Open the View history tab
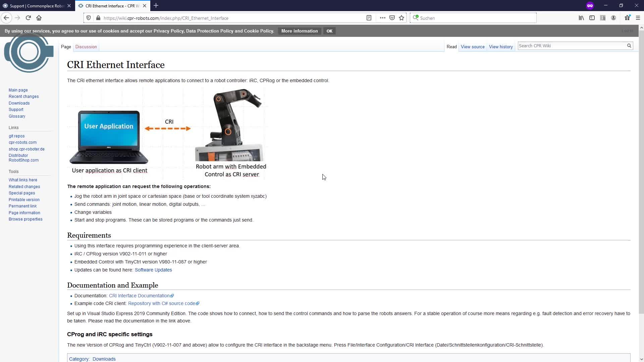The width and height of the screenshot is (644, 362). click(501, 47)
